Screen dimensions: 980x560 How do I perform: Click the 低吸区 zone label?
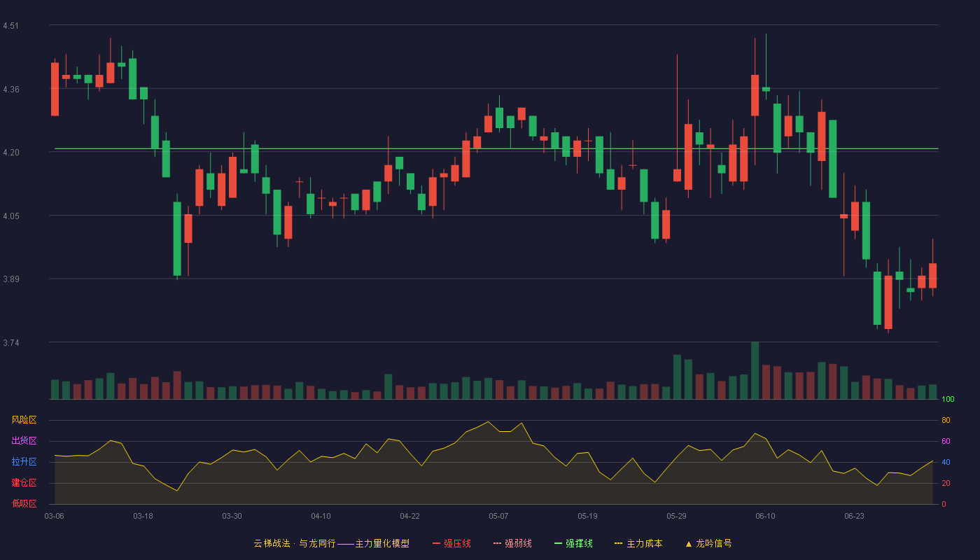tap(24, 504)
